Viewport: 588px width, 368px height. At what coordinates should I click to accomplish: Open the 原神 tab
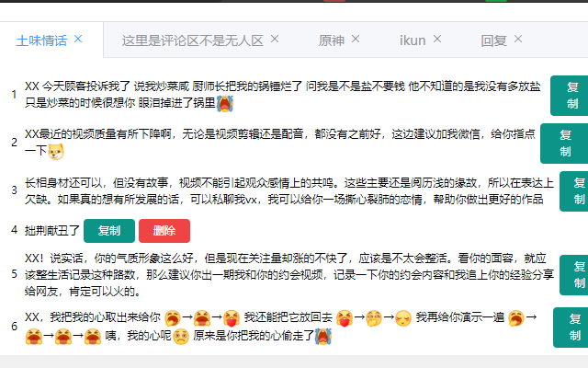[331, 40]
